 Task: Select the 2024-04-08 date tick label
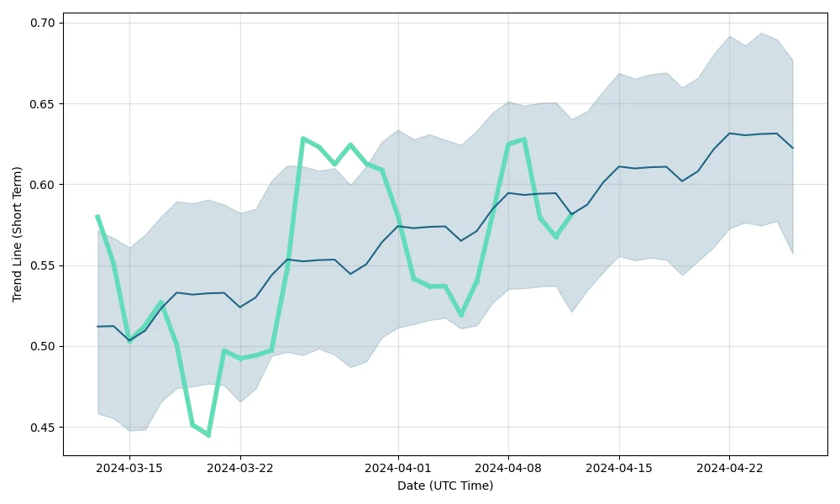tap(508, 468)
